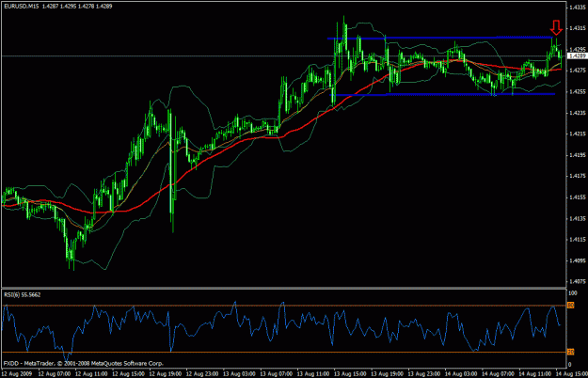Viewport: 588px width, 378px height.
Task: Click the 12 Aug 19:00 time label
Action: coord(166,374)
